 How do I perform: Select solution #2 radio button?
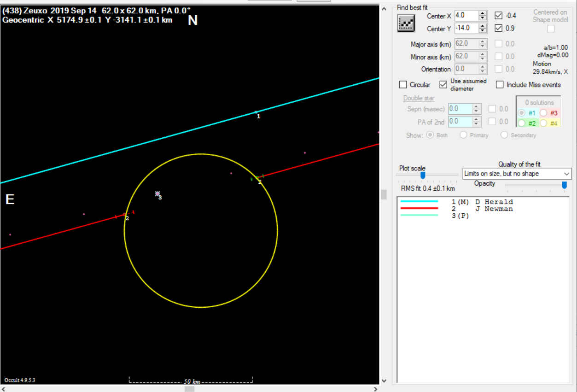click(x=522, y=123)
